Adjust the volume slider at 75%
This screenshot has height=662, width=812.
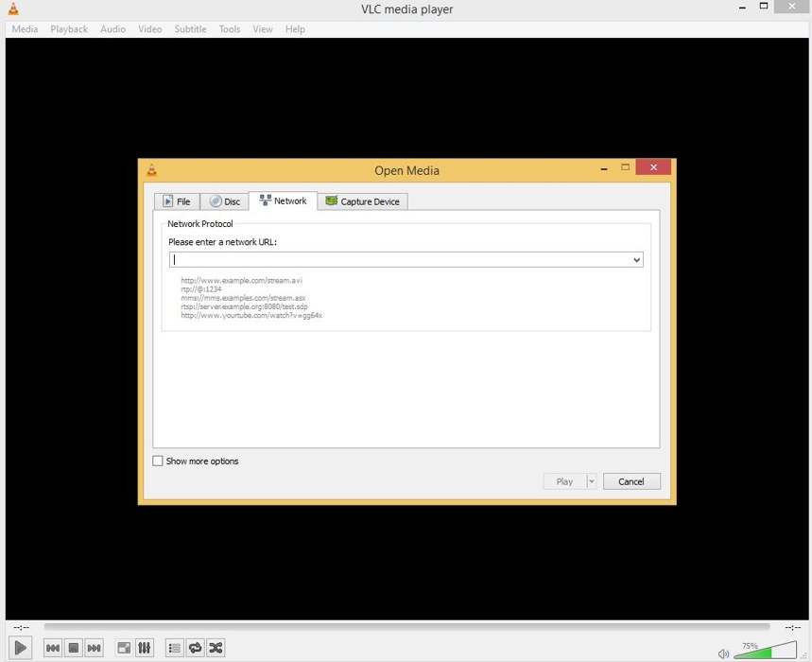coord(765,652)
